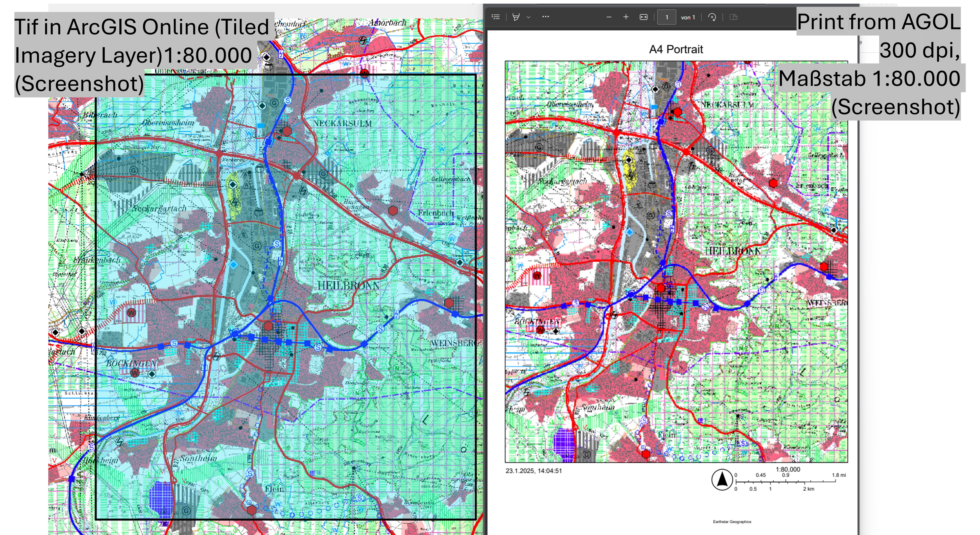Click the page number input field

tap(667, 17)
